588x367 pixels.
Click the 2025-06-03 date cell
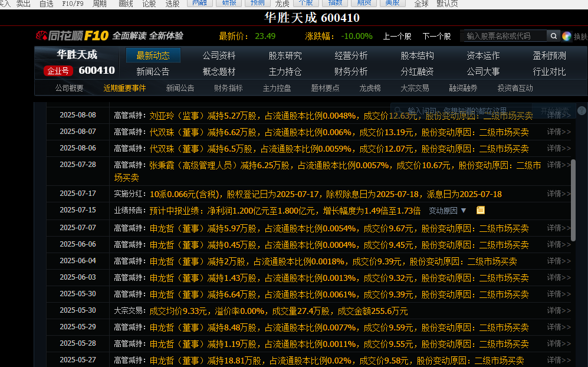(x=78, y=277)
